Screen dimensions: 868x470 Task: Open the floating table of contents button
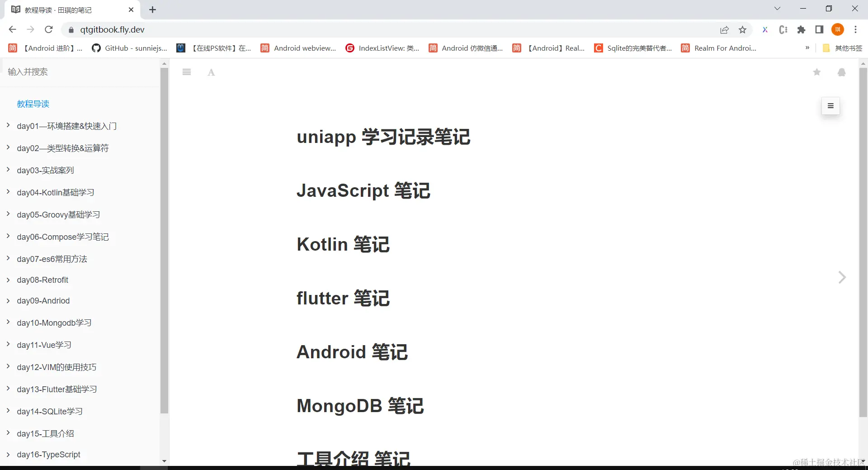830,106
